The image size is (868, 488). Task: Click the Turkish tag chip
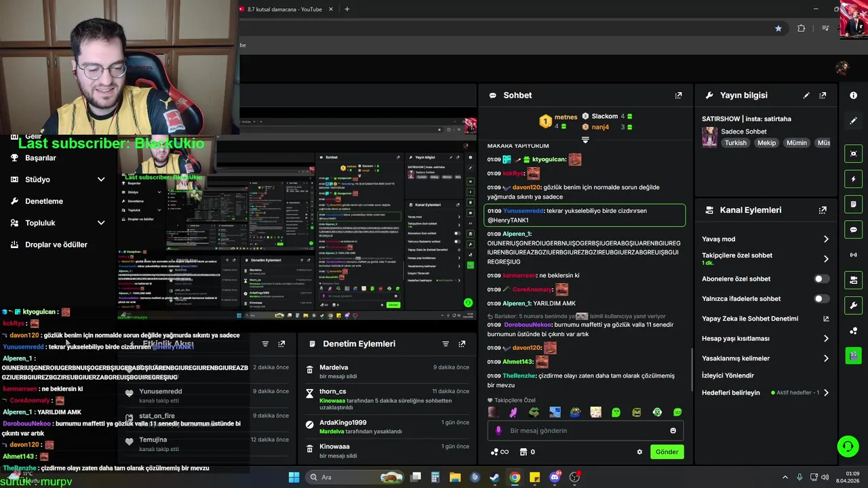(735, 143)
